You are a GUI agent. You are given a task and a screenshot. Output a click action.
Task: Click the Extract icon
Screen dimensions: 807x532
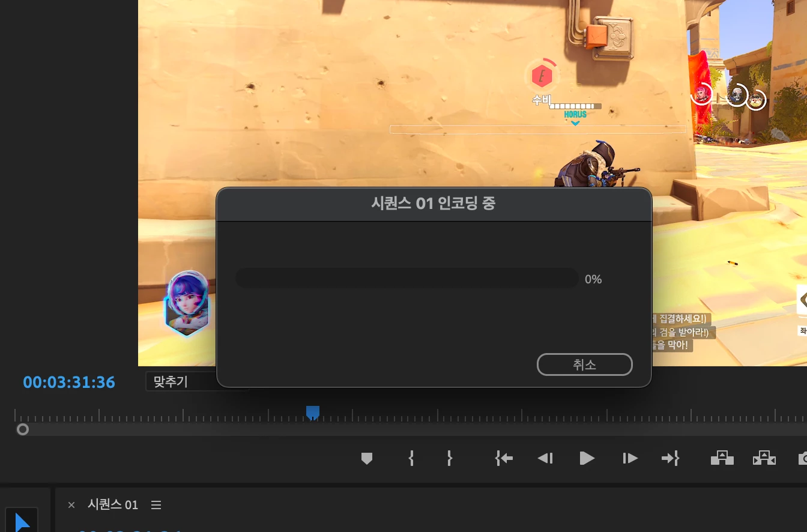click(x=764, y=458)
